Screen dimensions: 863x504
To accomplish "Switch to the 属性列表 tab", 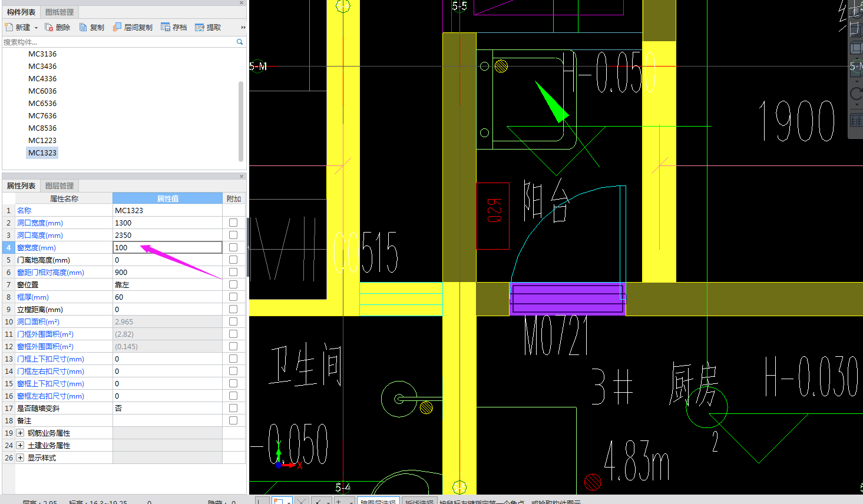I will pos(21,185).
